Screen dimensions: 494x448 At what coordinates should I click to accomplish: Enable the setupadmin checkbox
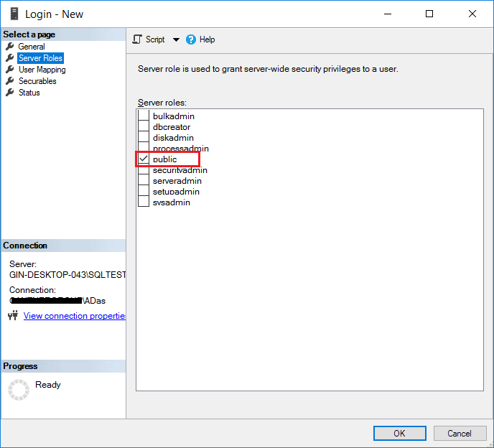(x=144, y=191)
